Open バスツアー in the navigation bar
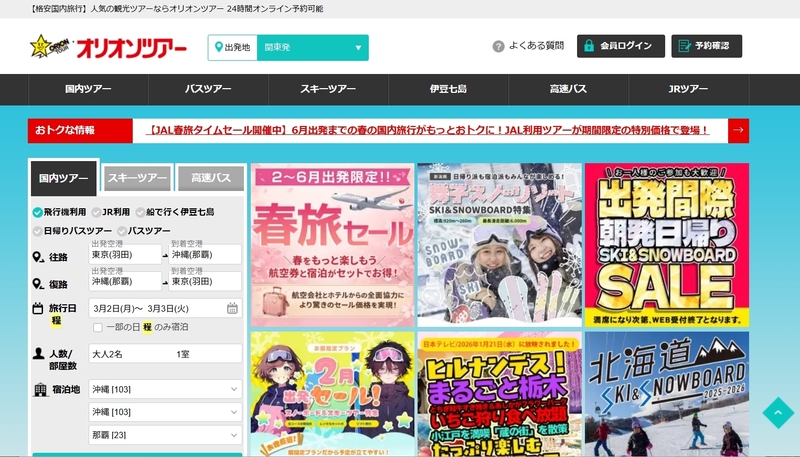 click(x=208, y=89)
